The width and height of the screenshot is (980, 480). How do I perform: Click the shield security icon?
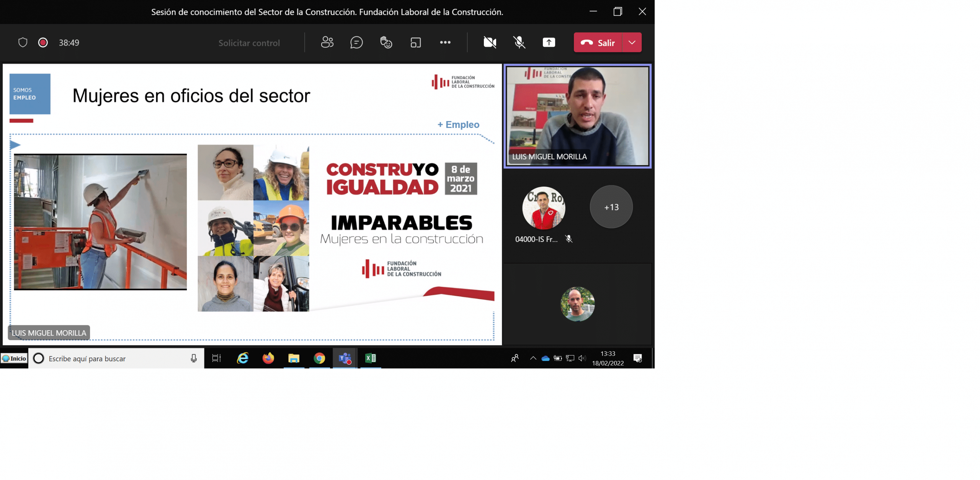coord(23,43)
